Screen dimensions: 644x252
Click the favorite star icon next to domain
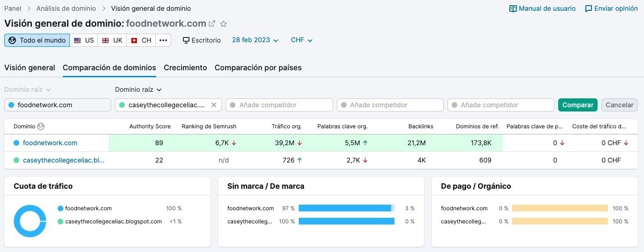[224, 24]
